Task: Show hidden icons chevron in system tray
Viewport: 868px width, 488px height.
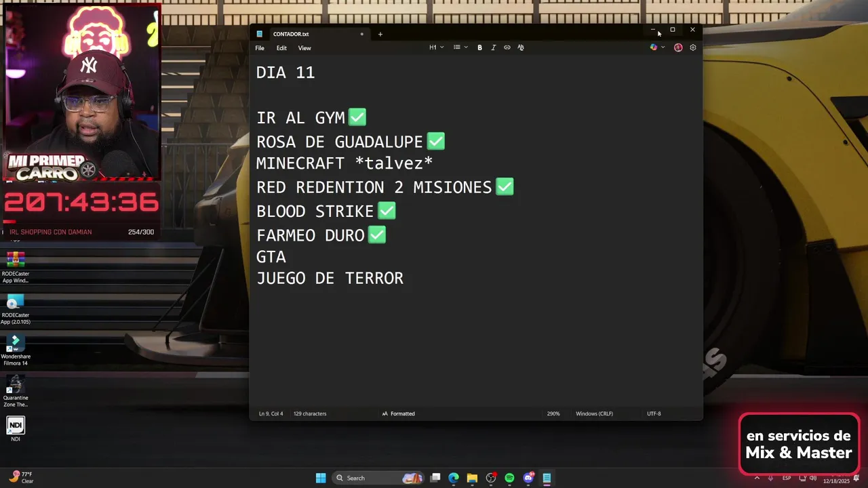Action: [757, 478]
